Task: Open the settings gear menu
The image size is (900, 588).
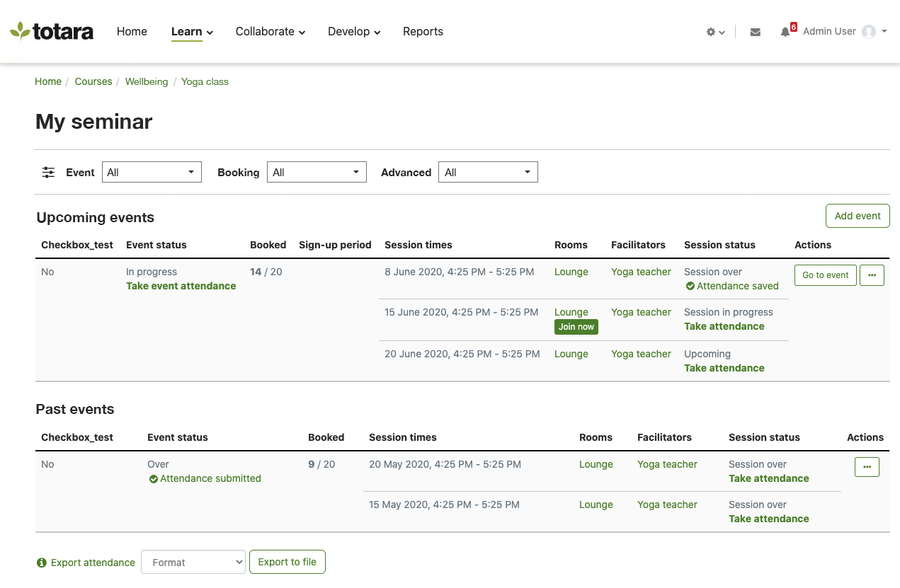Action: click(x=714, y=32)
